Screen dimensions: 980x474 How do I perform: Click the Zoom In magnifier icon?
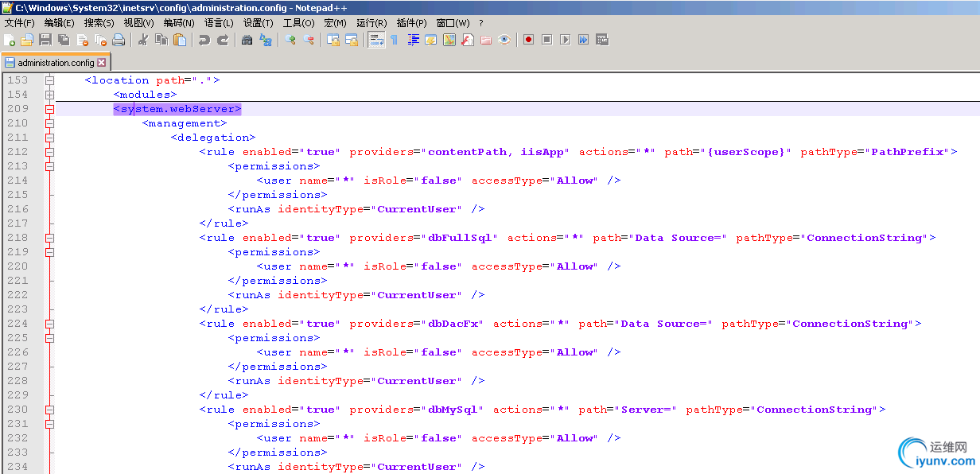click(x=290, y=40)
